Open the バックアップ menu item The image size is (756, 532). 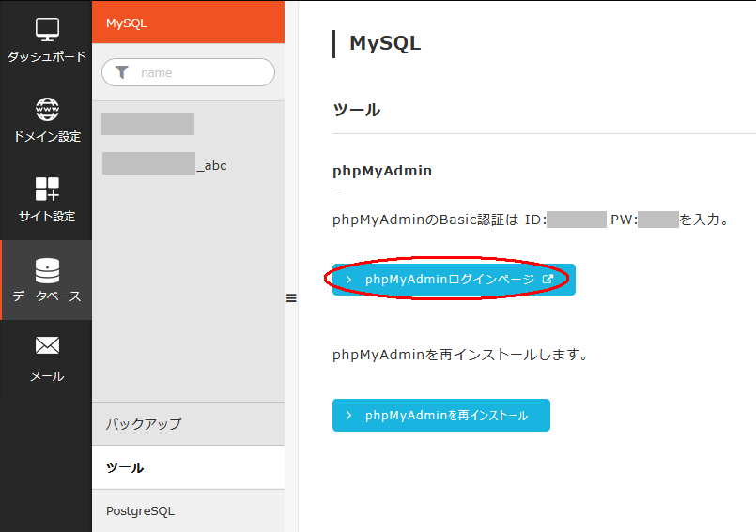(188, 423)
